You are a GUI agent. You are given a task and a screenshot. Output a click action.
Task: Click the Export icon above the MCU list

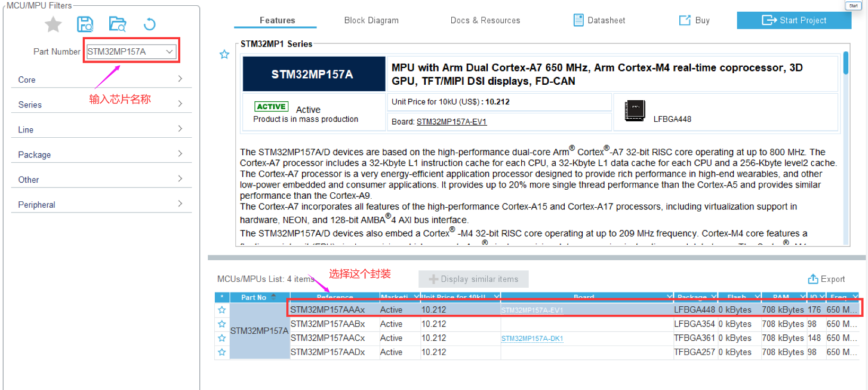coord(812,279)
